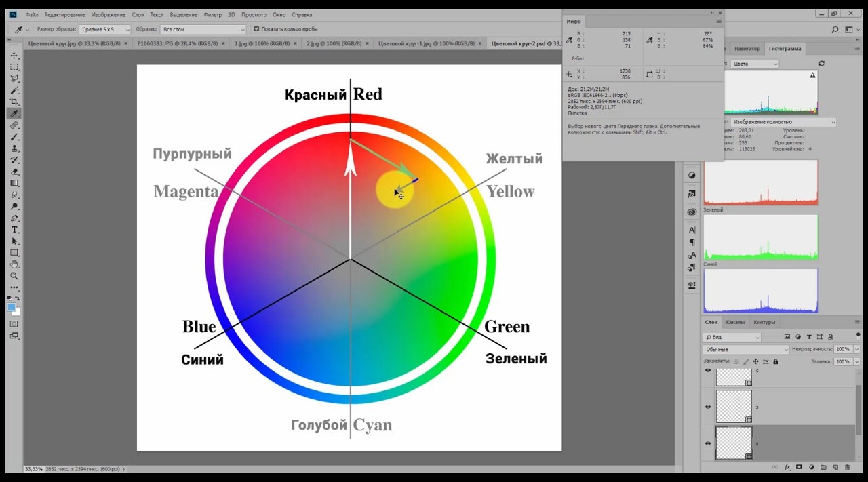This screenshot has width=868, height=482.
Task: Select the Gradient tool
Action: click(14, 183)
